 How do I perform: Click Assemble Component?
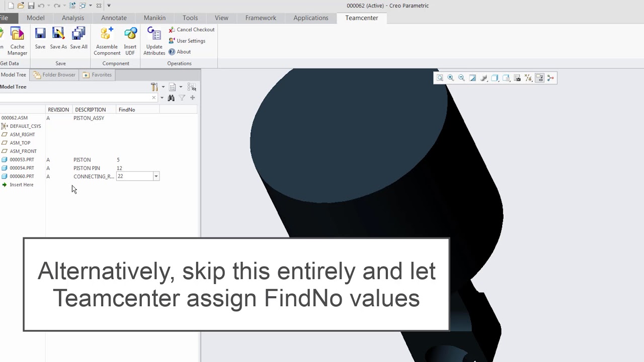pyautogui.click(x=107, y=42)
